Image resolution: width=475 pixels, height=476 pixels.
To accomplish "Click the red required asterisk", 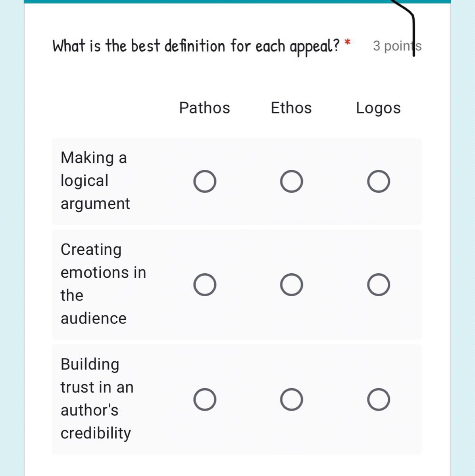I will tap(348, 42).
